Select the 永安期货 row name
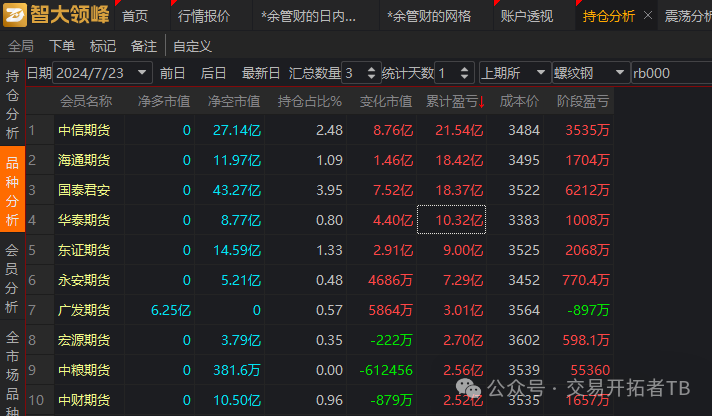The width and height of the screenshot is (712, 416). 84,280
